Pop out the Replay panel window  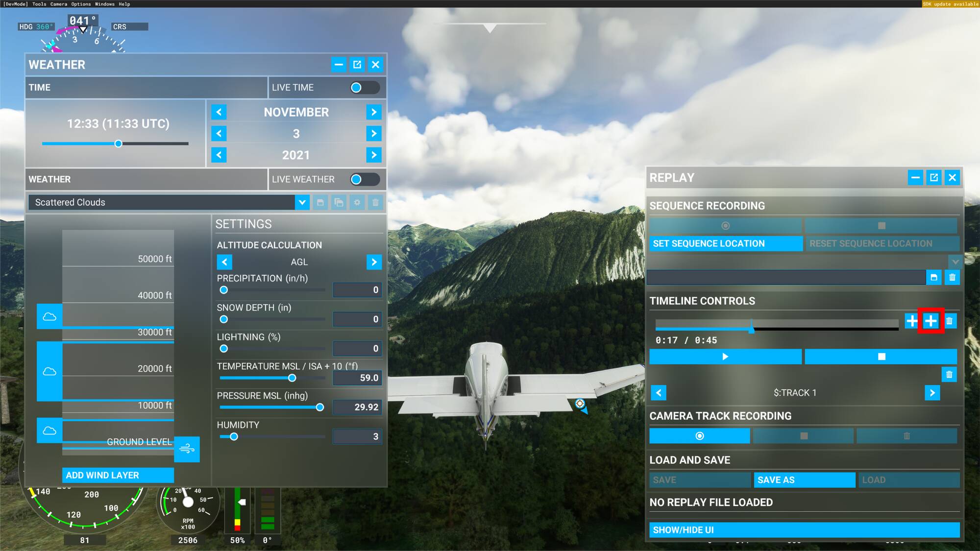[933, 178]
